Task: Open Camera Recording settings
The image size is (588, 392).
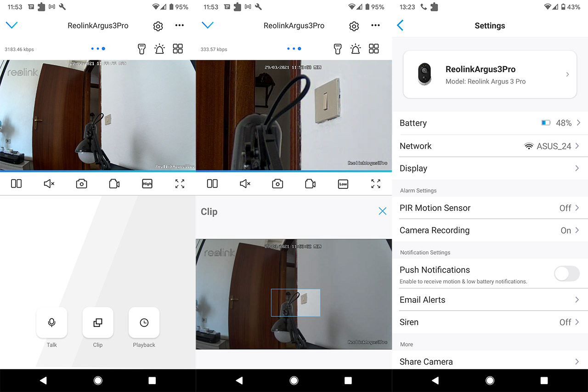Action: tap(490, 230)
